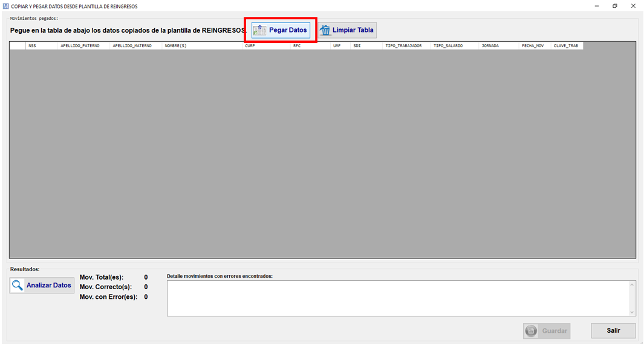
Task: Click the Analizar Datos button
Action: tap(42, 286)
